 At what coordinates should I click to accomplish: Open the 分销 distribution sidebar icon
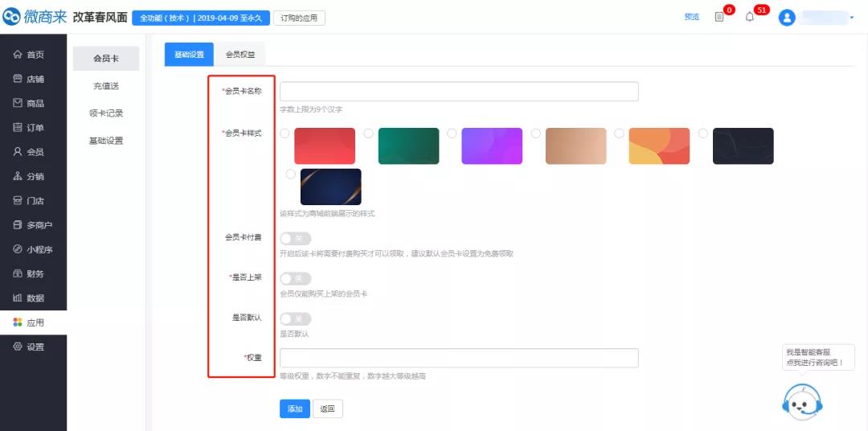(x=18, y=176)
